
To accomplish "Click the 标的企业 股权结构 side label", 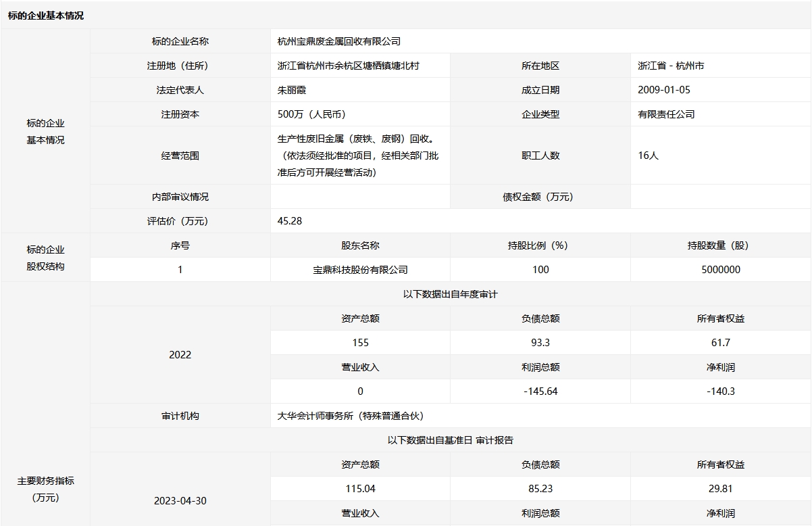I will pos(46,258).
